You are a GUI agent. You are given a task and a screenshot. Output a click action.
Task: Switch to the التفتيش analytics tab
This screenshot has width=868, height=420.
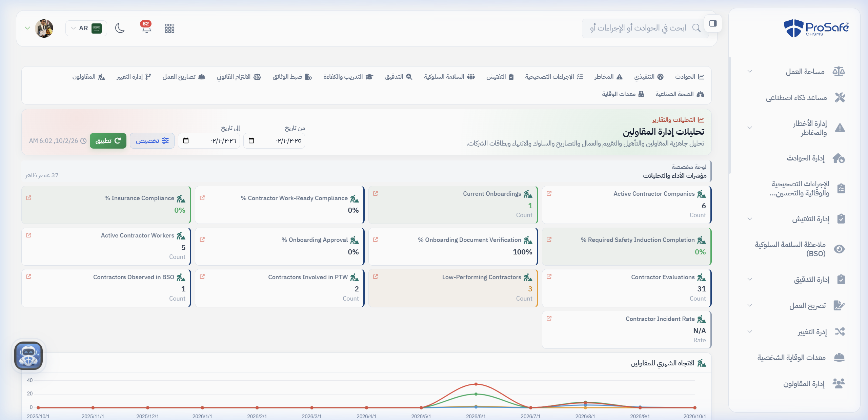(x=500, y=77)
